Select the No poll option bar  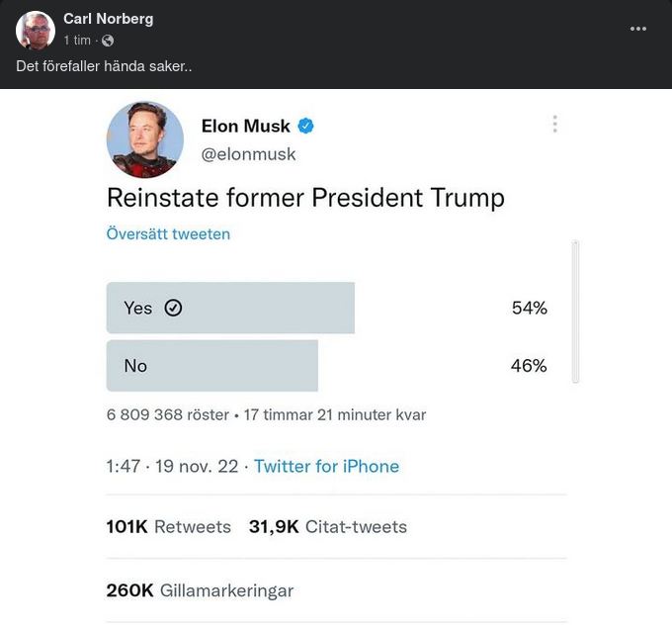pos(212,366)
